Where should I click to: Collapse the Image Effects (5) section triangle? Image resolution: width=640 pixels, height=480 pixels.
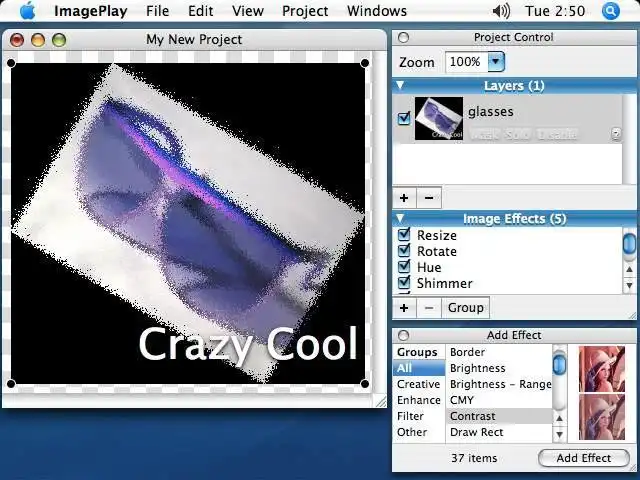(x=400, y=218)
